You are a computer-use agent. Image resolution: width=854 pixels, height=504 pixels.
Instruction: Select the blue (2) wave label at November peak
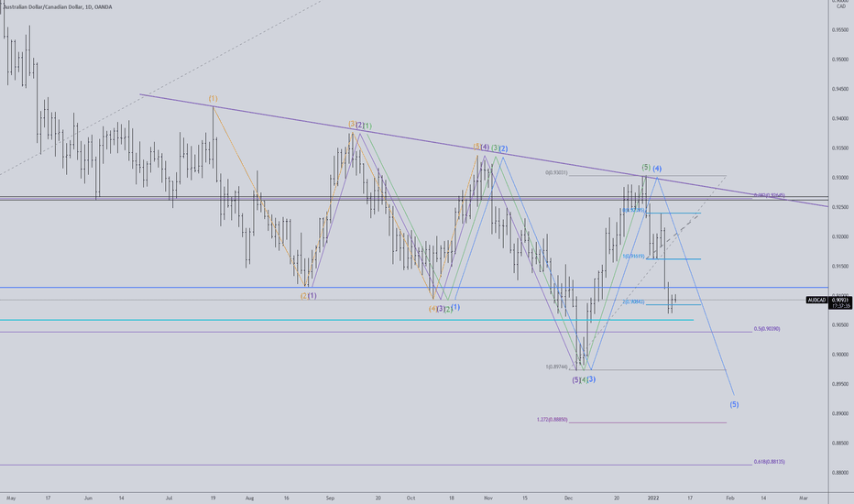[503, 148]
